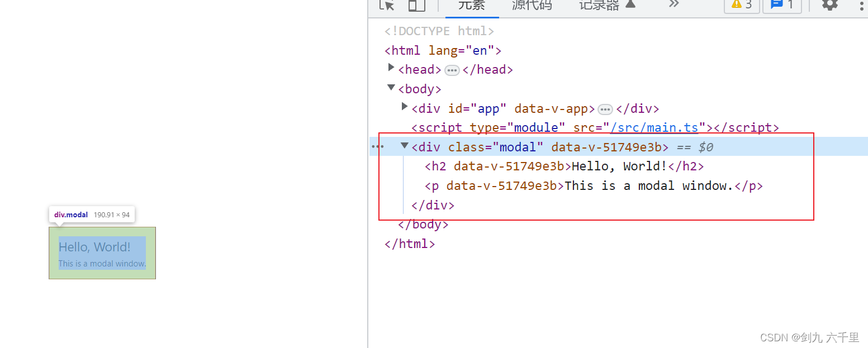The width and height of the screenshot is (868, 348).
Task: Click the messages count badge showing 1
Action: 782,5
